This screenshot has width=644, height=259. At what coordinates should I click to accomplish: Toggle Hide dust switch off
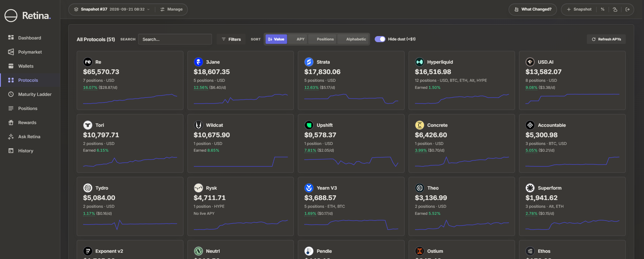coord(380,39)
